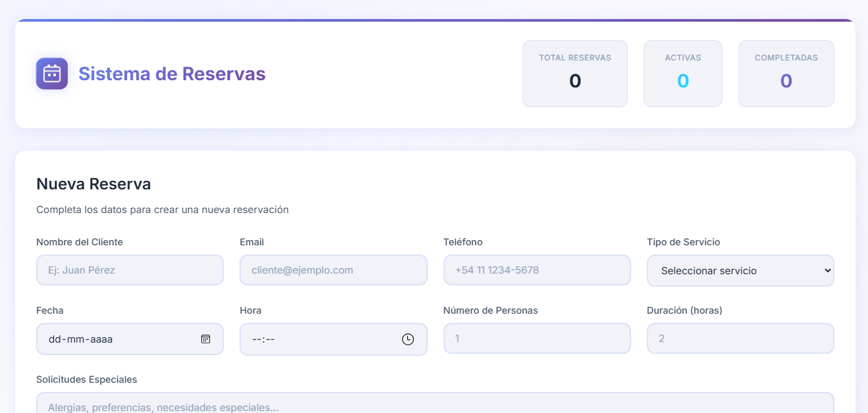This screenshot has width=868, height=413.
Task: Open the clock picker in the Hora field
Action: click(408, 339)
